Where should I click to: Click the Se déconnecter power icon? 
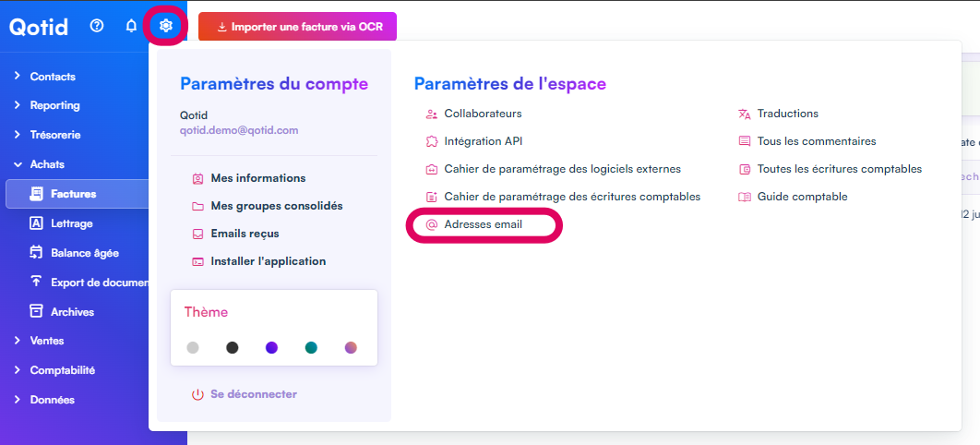tap(197, 394)
